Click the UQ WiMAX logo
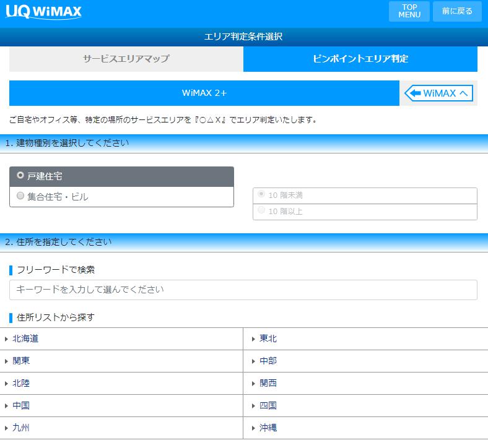 click(43, 12)
